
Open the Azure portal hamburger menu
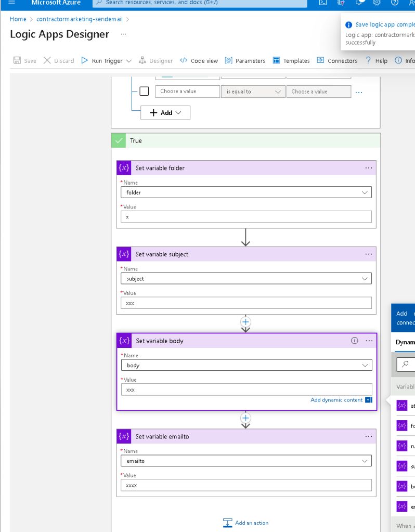pyautogui.click(x=12, y=3)
